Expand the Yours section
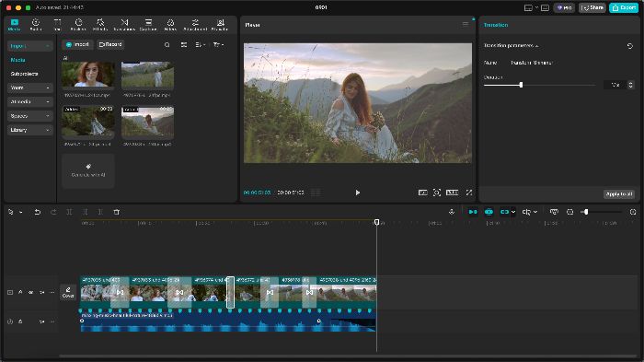The height and width of the screenshot is (362, 644). coord(29,88)
